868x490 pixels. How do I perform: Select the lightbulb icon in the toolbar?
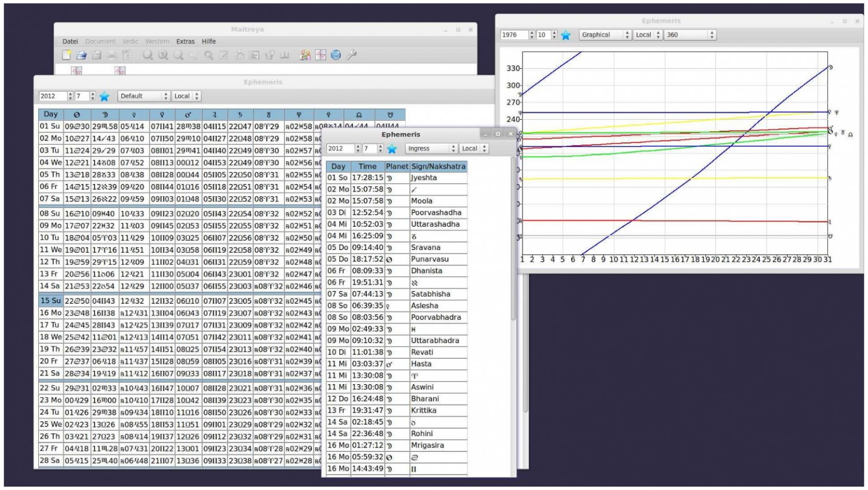point(270,56)
